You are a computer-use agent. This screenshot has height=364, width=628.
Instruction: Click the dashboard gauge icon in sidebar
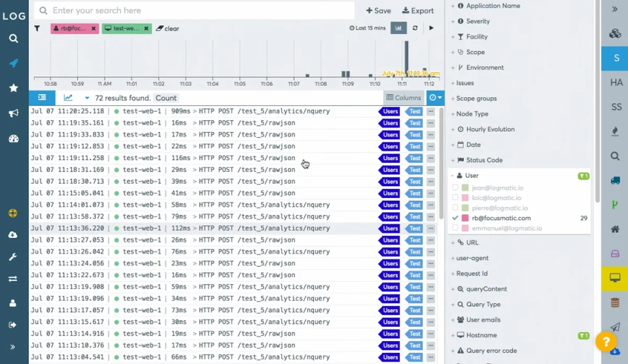pos(14,139)
